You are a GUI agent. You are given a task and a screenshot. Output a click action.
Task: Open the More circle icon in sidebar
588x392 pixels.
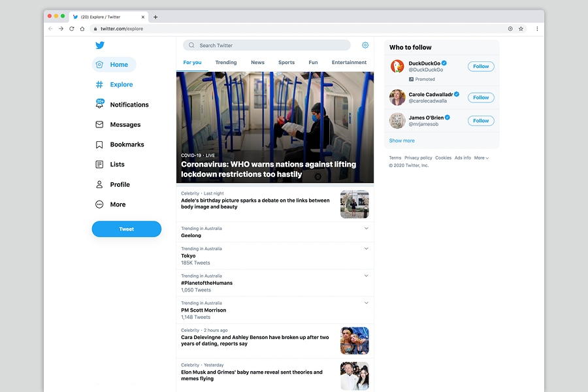point(99,204)
